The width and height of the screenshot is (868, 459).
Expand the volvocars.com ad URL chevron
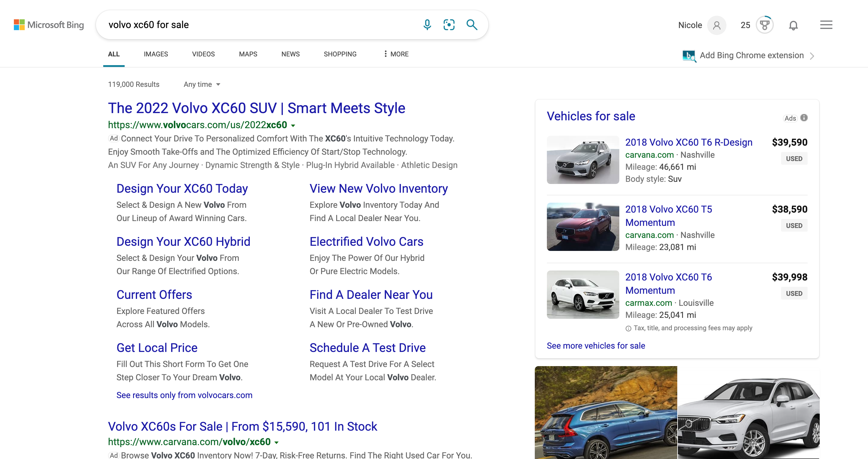293,126
